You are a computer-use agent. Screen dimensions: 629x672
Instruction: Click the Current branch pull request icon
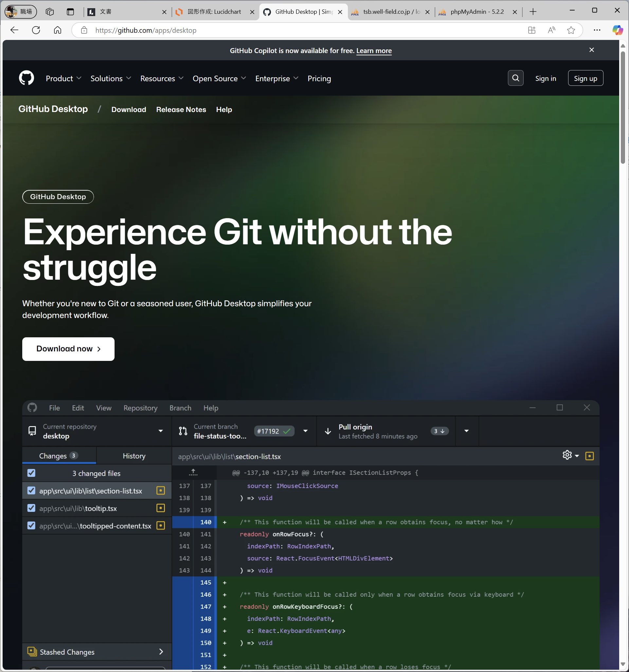[x=183, y=431]
